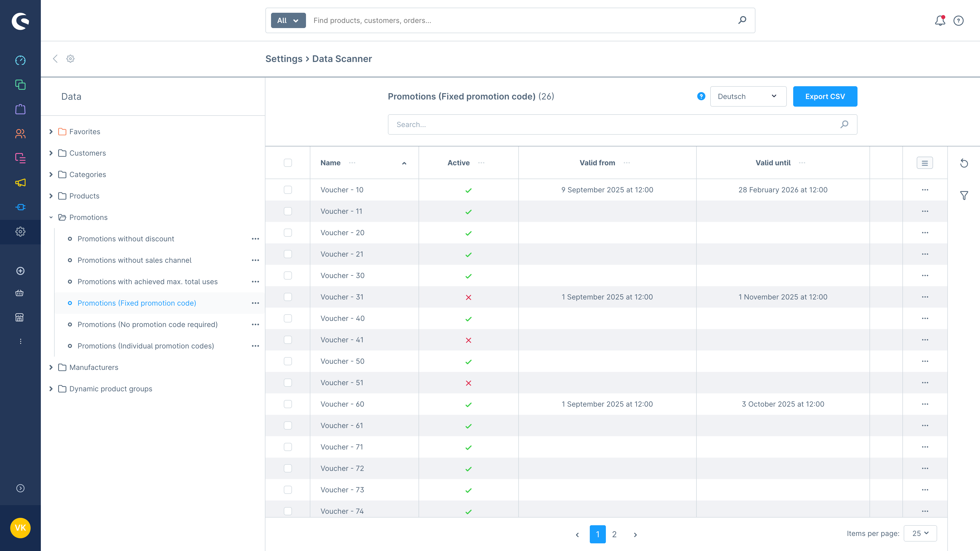
Task: Open the Items per page dropdown
Action: (x=920, y=533)
